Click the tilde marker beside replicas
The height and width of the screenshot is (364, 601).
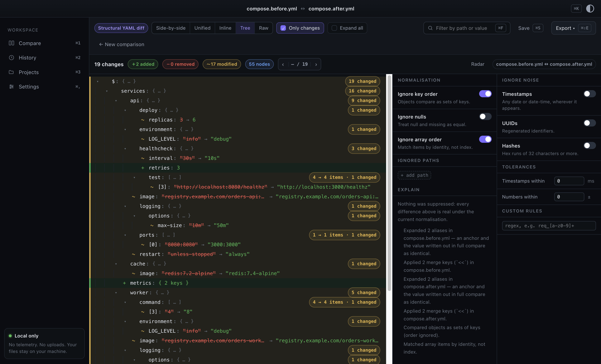(143, 120)
